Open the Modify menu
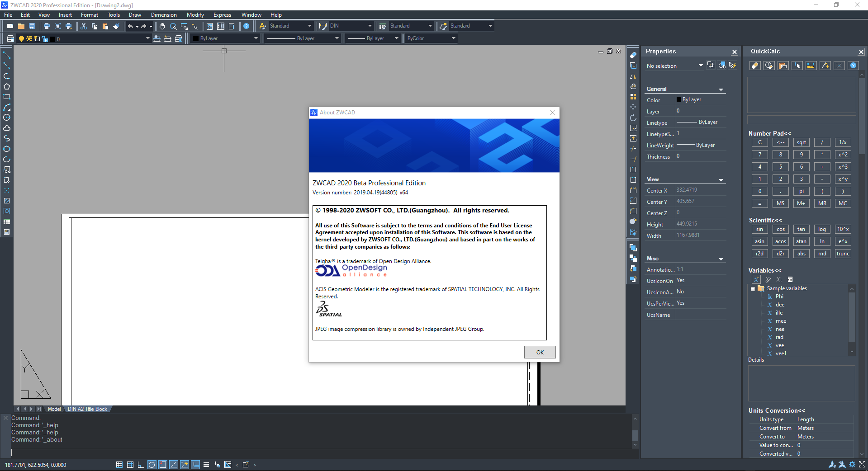The height and width of the screenshot is (471, 868). 195,15
